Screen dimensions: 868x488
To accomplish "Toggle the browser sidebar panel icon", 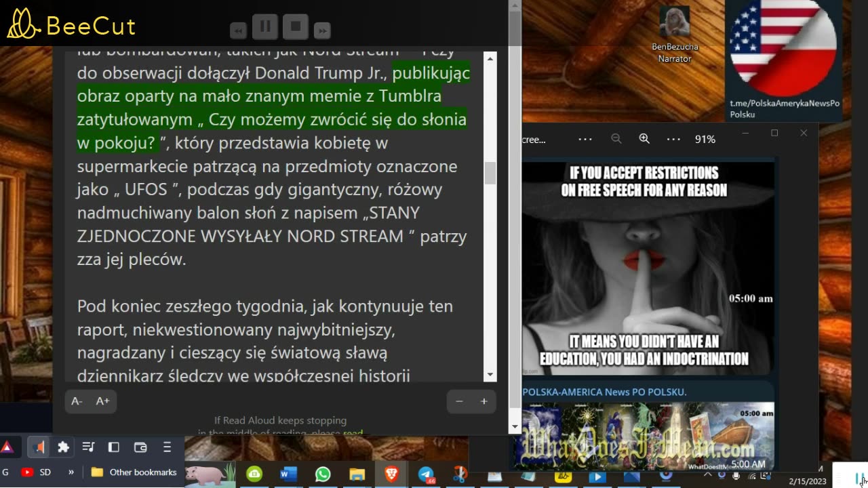I will [114, 447].
